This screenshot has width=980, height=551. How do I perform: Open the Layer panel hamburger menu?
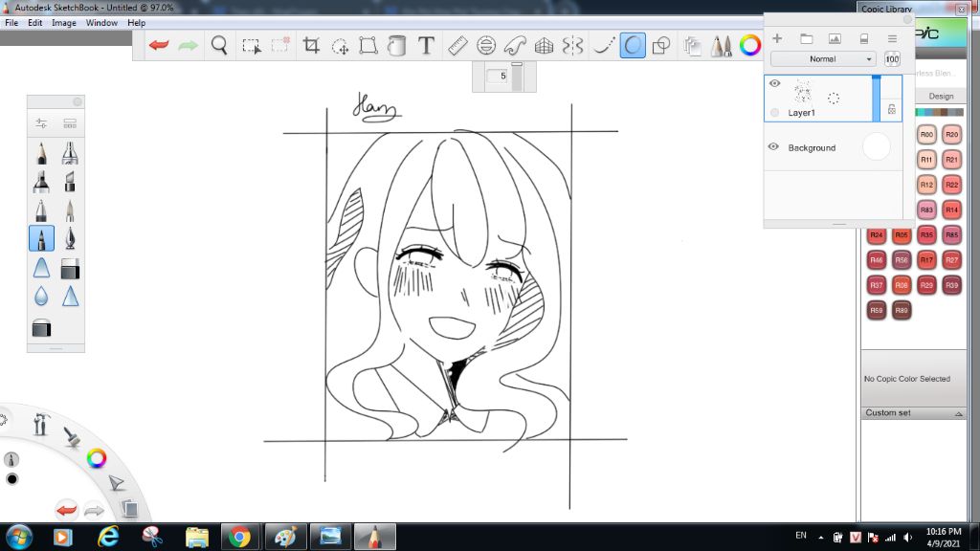(x=892, y=38)
